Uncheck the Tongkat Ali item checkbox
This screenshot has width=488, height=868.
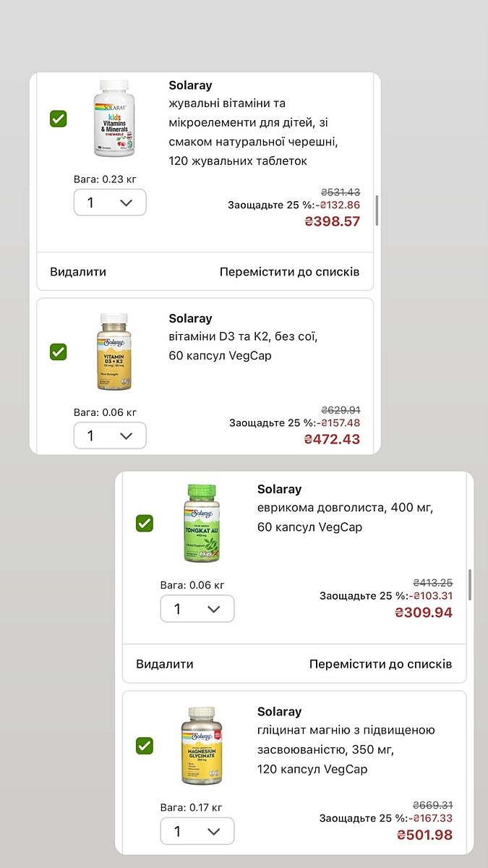tap(145, 523)
